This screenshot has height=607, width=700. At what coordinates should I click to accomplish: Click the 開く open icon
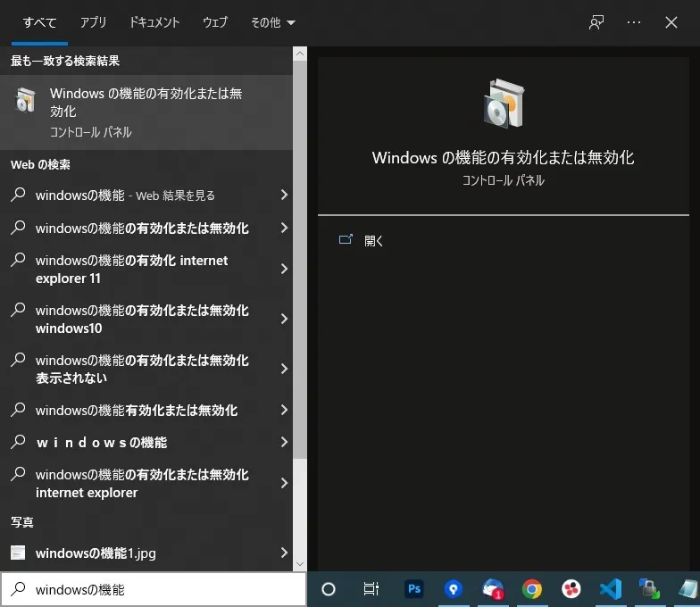click(346, 240)
